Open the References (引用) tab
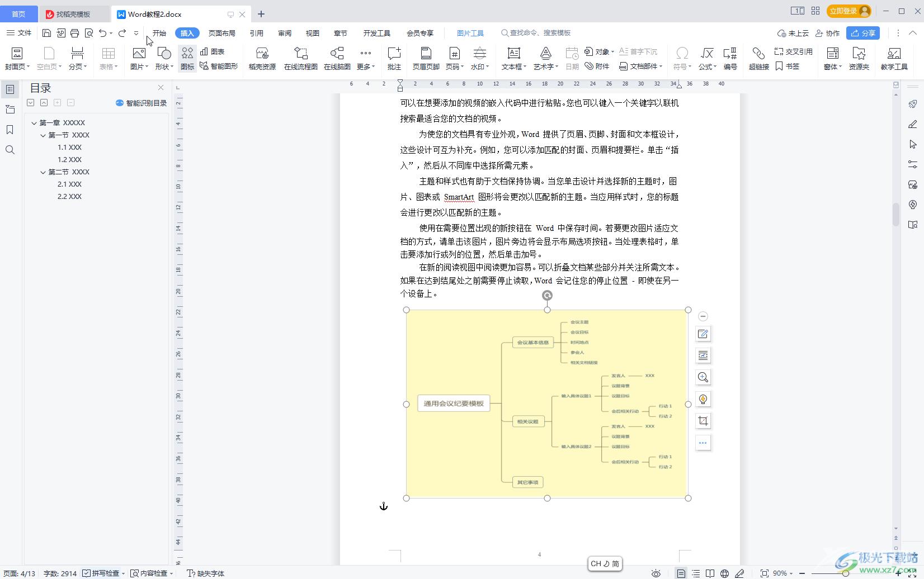 pyautogui.click(x=256, y=33)
